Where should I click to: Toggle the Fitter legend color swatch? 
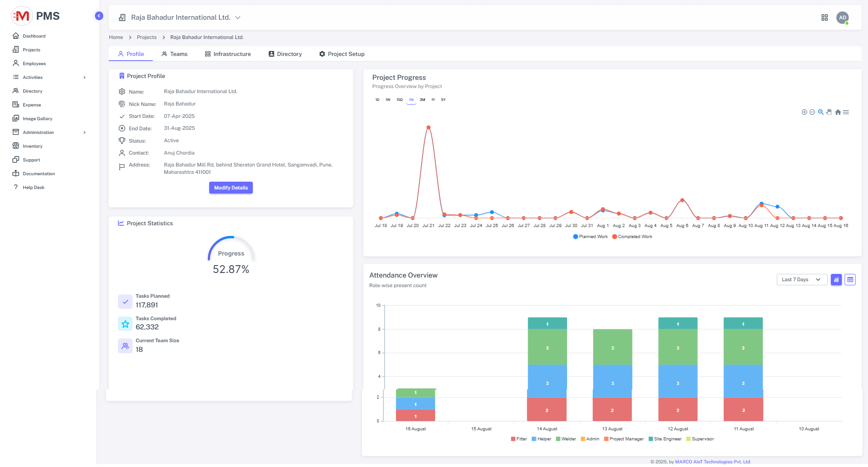[x=513, y=439]
